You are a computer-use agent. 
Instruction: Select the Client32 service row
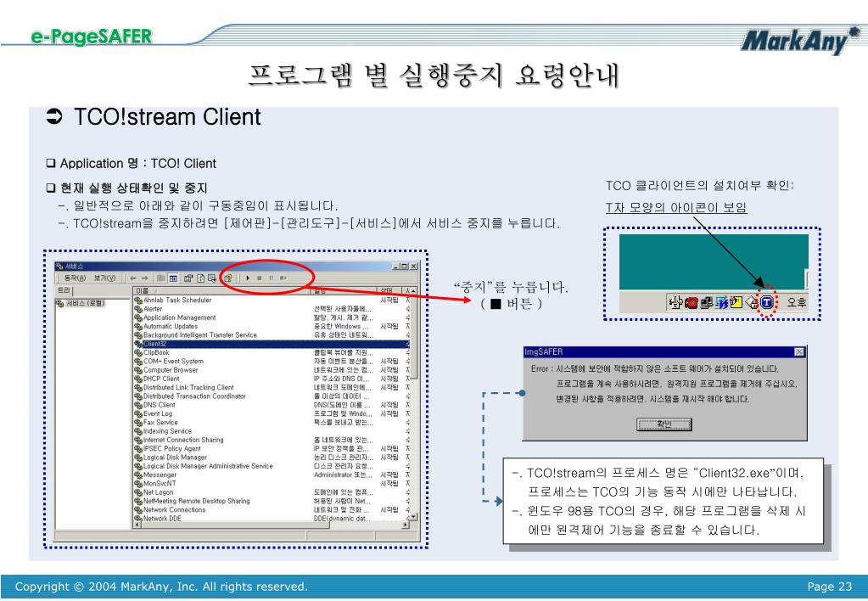pos(272,344)
